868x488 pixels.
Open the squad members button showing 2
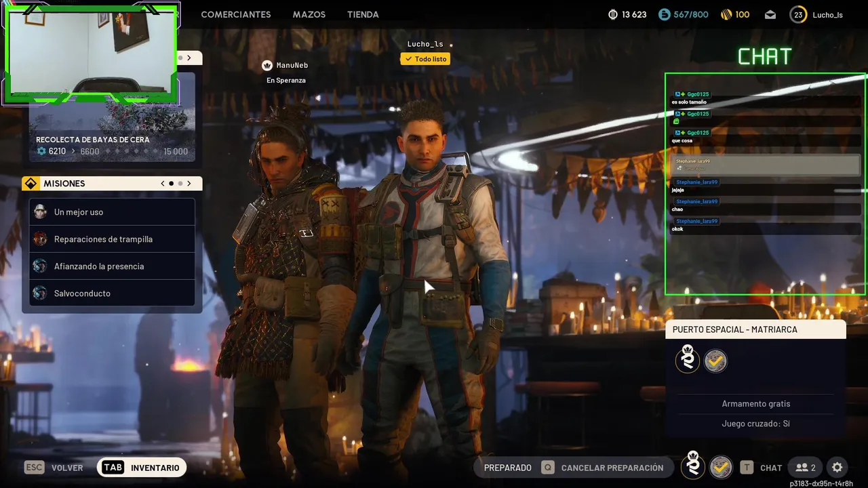806,468
